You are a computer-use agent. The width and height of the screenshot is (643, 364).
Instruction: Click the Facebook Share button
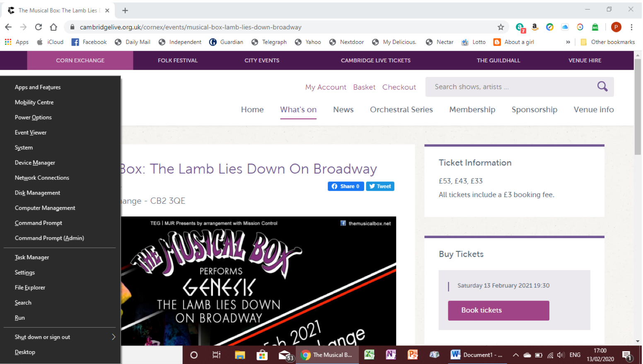coord(346,186)
